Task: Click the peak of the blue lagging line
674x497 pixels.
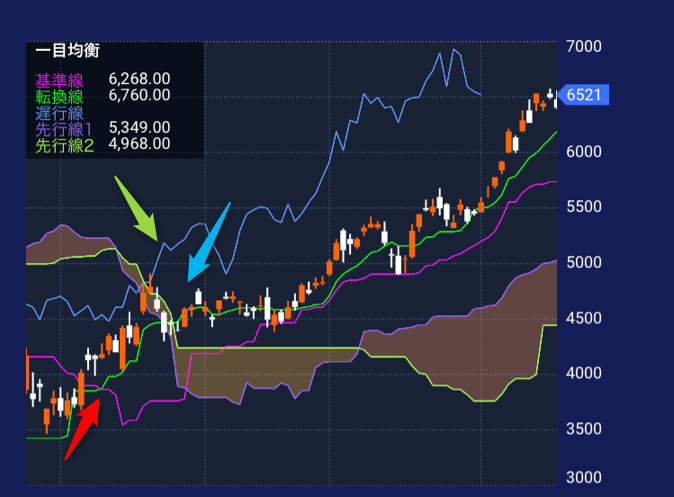Action: [455, 49]
